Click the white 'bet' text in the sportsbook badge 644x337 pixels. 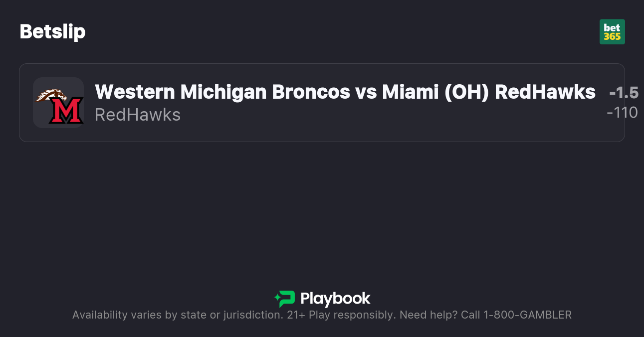click(612, 28)
